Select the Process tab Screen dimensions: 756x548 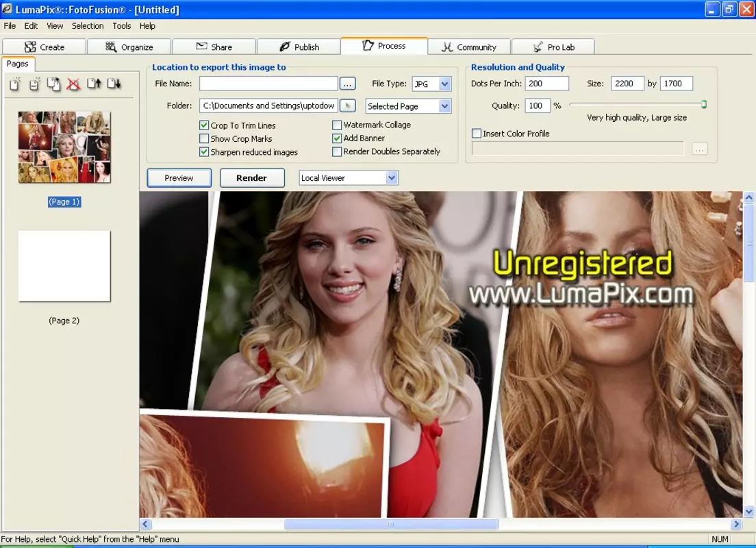click(384, 46)
